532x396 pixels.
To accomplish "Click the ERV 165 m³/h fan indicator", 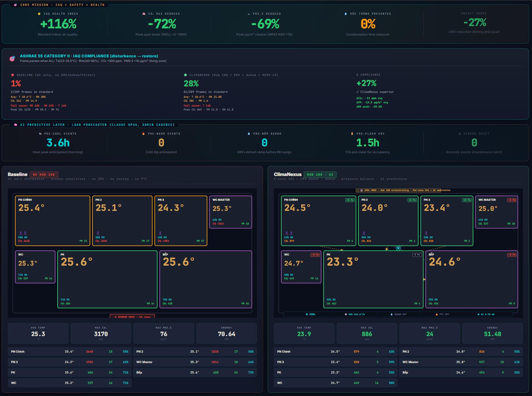I will click(x=355, y=314).
